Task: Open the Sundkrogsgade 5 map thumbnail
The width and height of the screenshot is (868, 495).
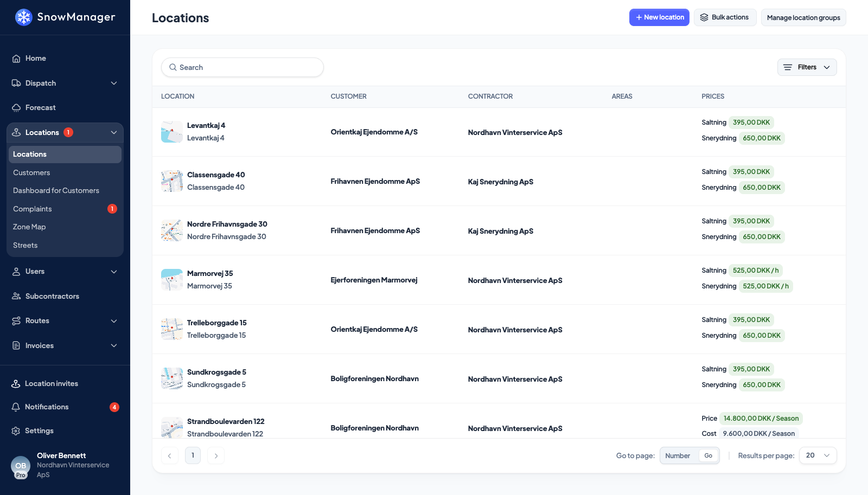Action: (172, 378)
